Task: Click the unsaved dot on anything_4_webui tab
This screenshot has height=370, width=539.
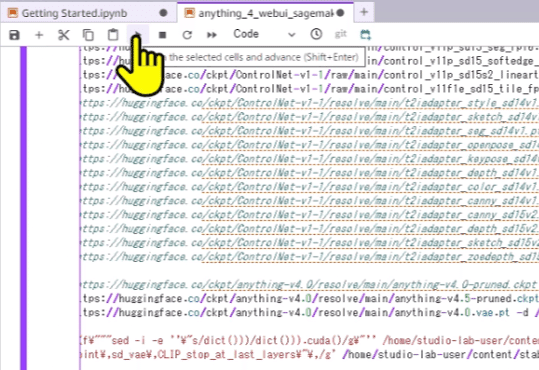Action: 340,13
